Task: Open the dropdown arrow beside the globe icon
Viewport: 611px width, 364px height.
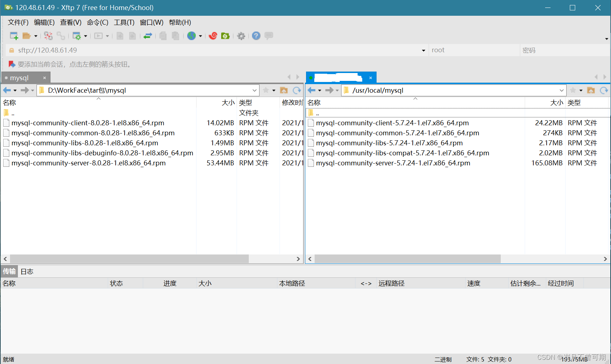Action: tap(200, 36)
